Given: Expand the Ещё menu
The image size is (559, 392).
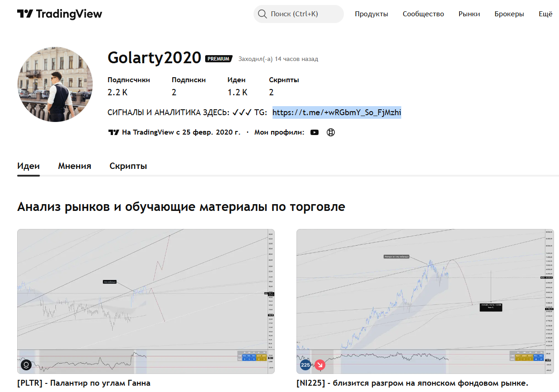Looking at the screenshot, I should (545, 14).
